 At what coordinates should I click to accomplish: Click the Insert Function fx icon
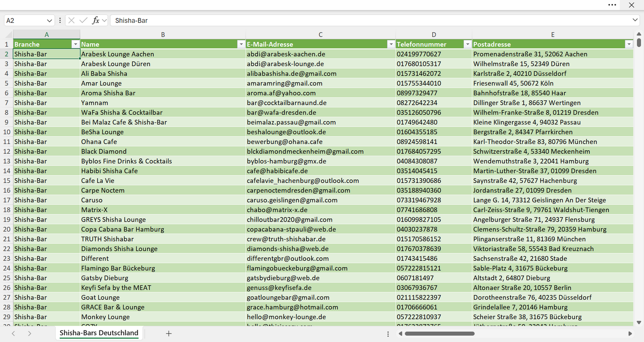click(95, 21)
